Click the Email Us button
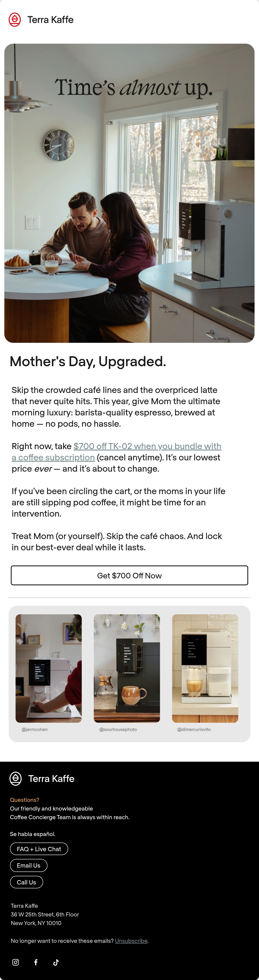The image size is (259, 980). [x=28, y=865]
